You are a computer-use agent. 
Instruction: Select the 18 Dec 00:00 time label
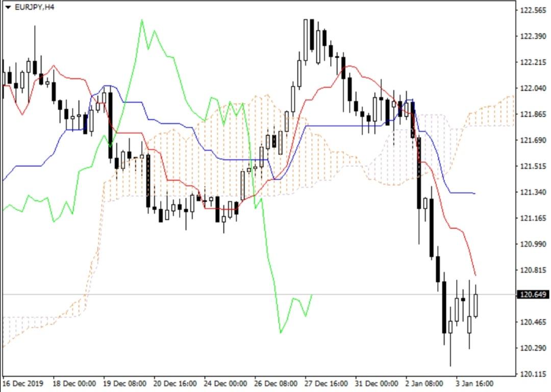74,383
